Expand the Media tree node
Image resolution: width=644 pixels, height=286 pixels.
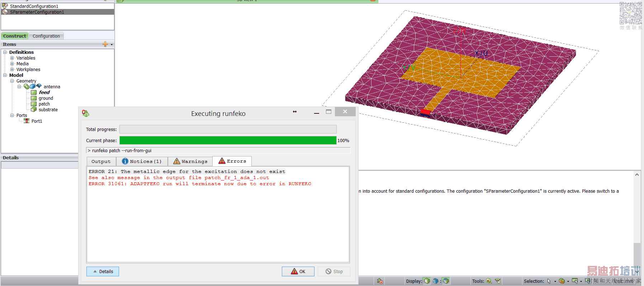(12, 64)
